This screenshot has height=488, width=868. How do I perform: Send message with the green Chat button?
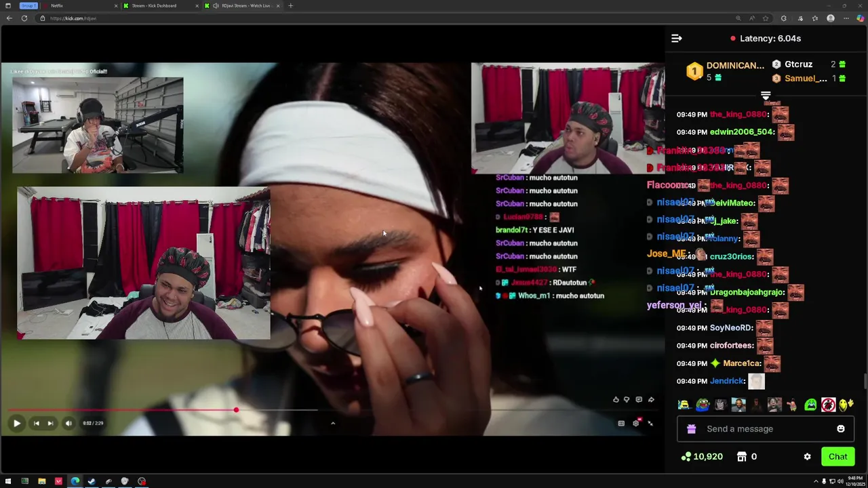[x=837, y=457]
